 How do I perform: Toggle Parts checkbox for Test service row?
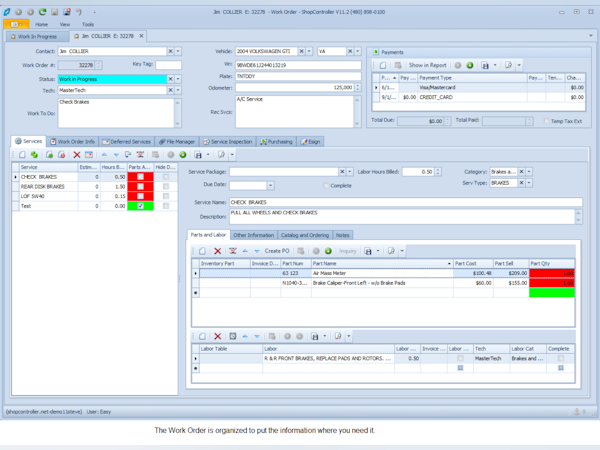click(140, 206)
